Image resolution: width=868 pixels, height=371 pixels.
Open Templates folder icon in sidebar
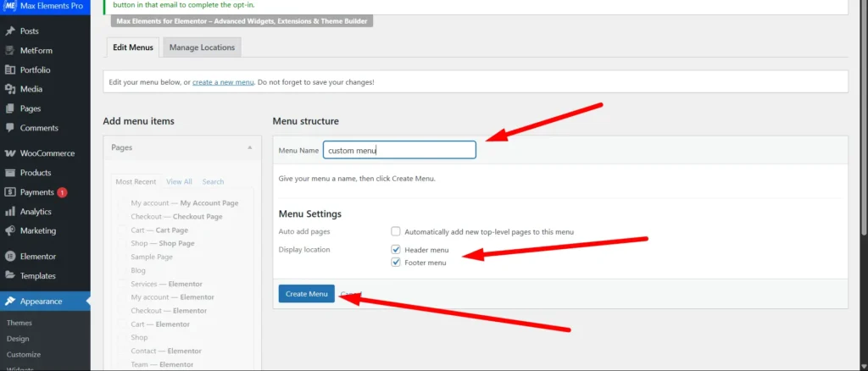pyautogui.click(x=10, y=275)
